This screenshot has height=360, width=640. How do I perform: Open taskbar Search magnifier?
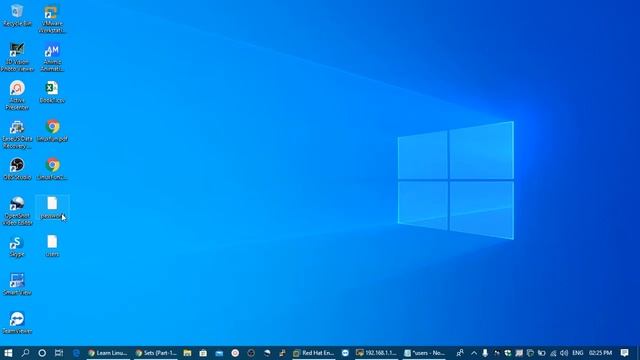(x=25, y=353)
